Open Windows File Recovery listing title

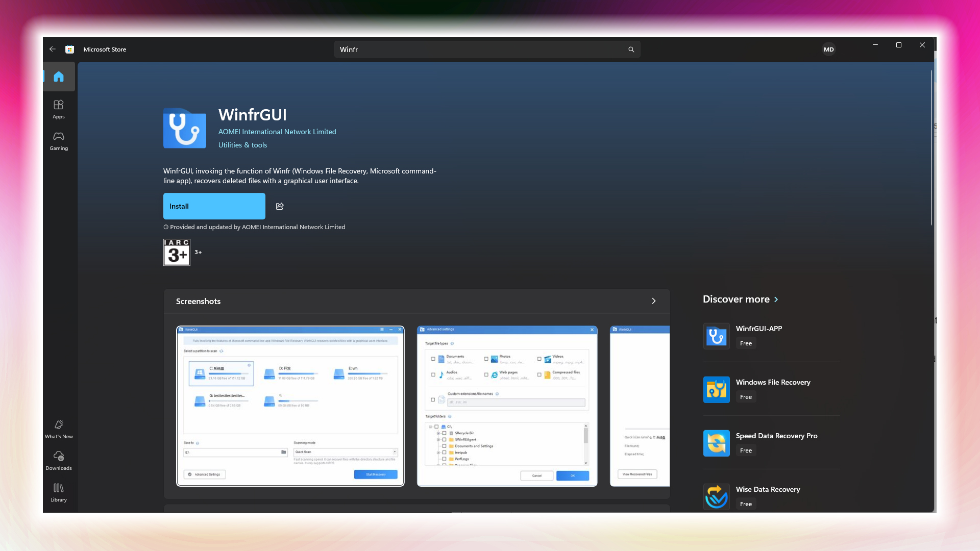[x=773, y=382]
